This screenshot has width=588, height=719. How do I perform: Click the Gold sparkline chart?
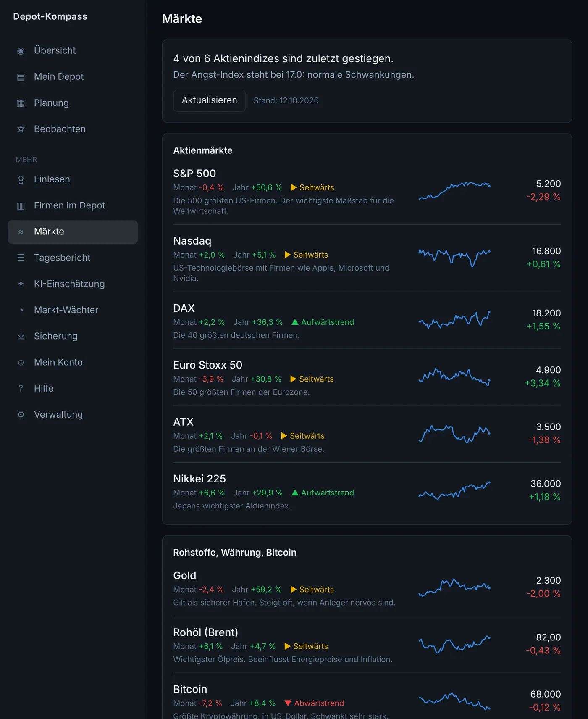point(454,587)
